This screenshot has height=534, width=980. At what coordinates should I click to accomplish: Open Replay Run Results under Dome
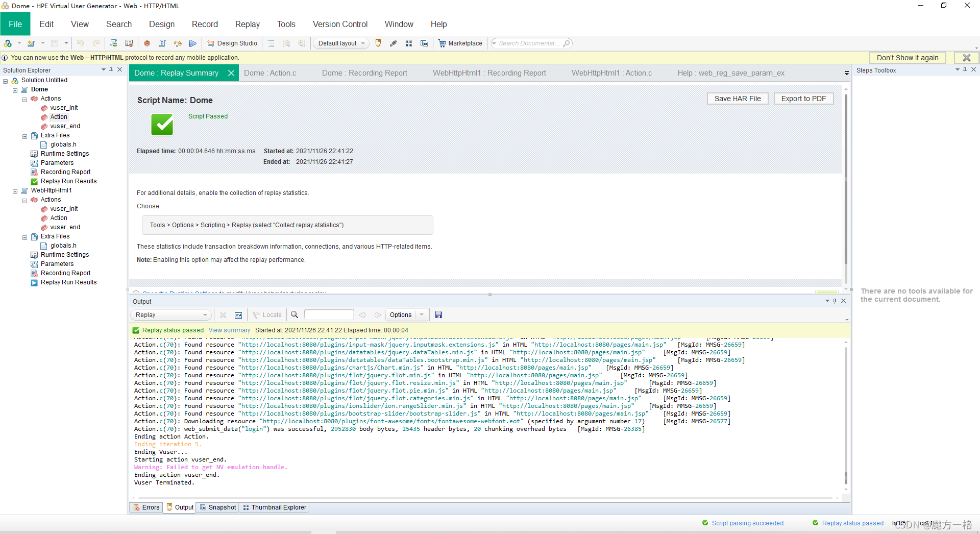[x=68, y=181]
